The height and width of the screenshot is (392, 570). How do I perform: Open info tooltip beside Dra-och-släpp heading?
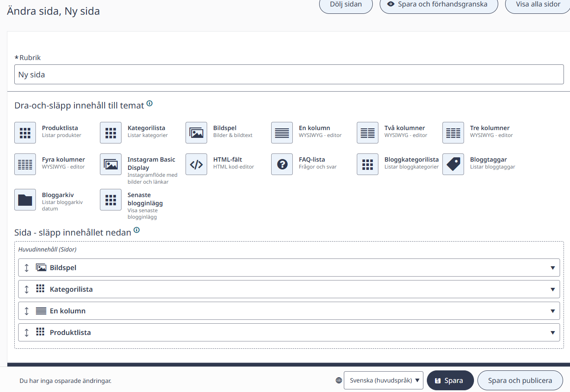click(x=150, y=103)
